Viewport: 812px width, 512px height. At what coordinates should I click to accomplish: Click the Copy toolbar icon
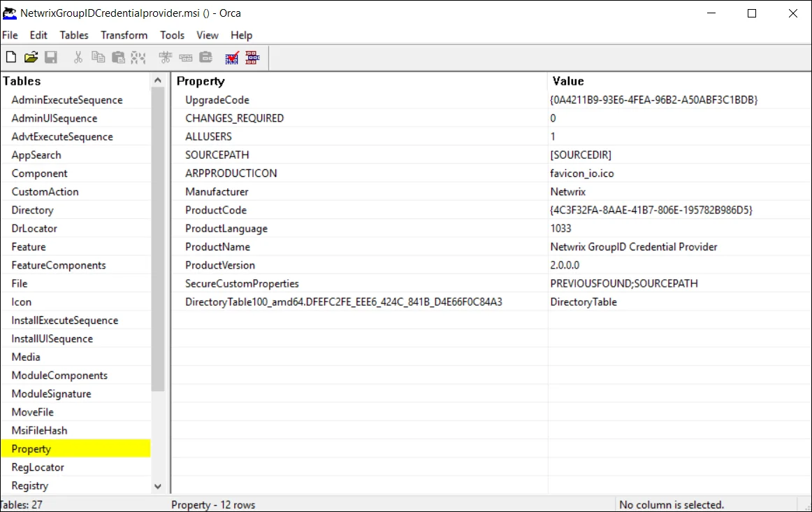[98, 57]
